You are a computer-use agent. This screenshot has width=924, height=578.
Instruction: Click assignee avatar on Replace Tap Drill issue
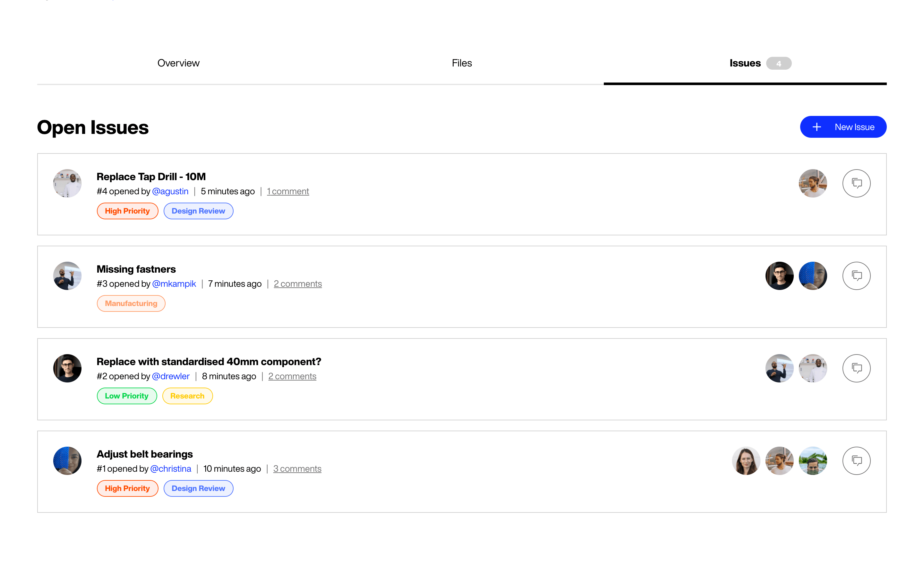click(813, 183)
